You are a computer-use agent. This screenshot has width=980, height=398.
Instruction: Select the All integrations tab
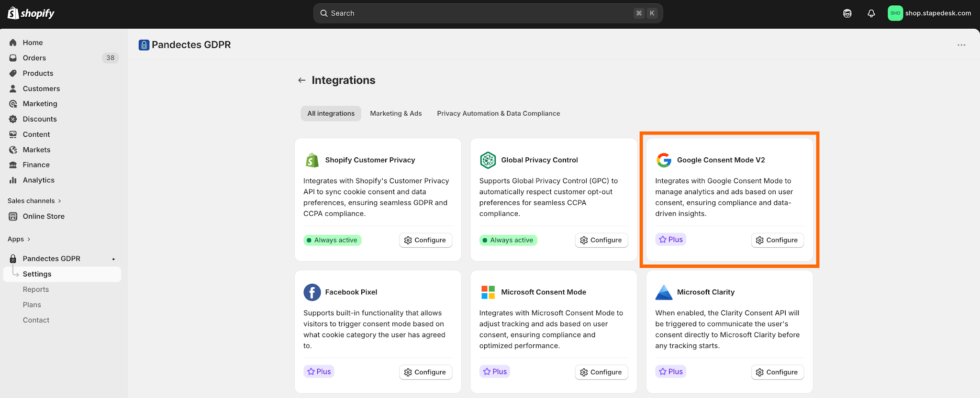pos(331,113)
